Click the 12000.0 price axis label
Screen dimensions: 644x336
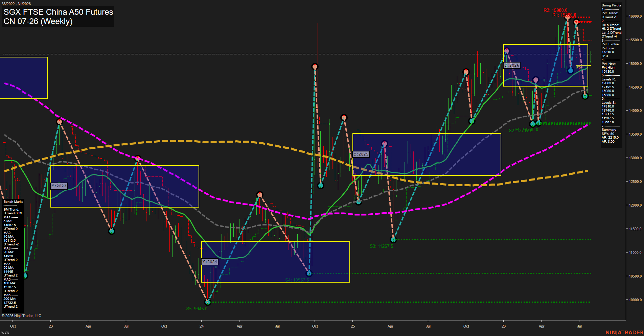coord(635,205)
